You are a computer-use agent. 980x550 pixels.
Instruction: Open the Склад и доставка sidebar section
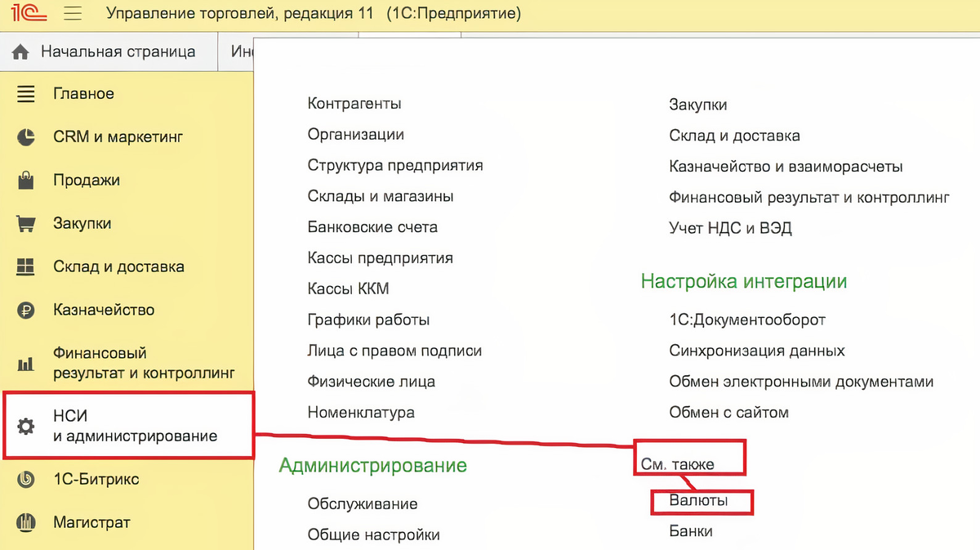[118, 267]
